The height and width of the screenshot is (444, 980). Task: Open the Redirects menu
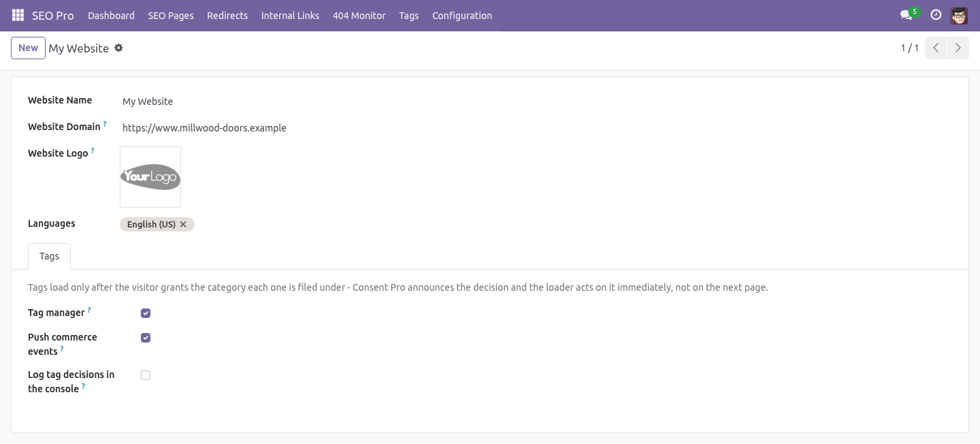[x=227, y=15]
